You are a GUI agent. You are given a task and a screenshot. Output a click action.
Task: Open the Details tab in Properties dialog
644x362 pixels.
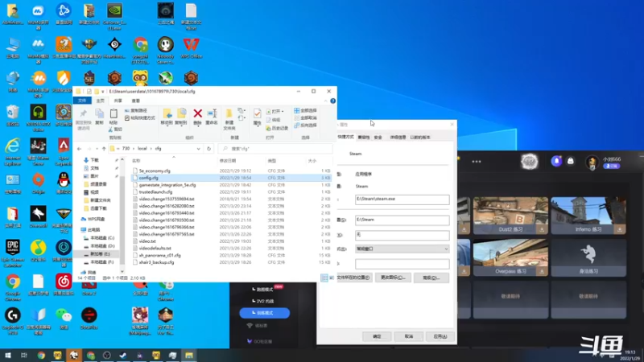398,138
